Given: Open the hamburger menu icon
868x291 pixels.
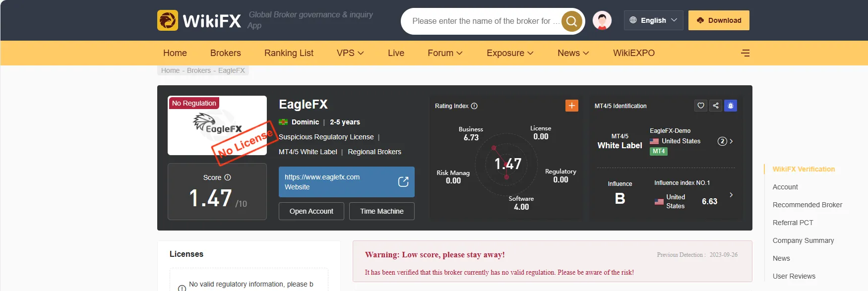Looking at the screenshot, I should [745, 53].
